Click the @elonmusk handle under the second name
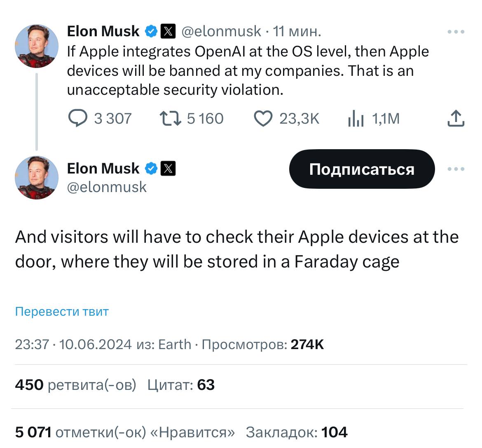The width and height of the screenshot is (482, 448). tap(107, 187)
